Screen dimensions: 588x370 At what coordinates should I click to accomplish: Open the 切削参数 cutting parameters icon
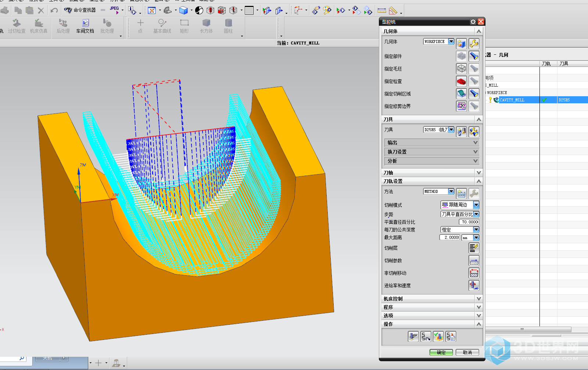point(474,261)
